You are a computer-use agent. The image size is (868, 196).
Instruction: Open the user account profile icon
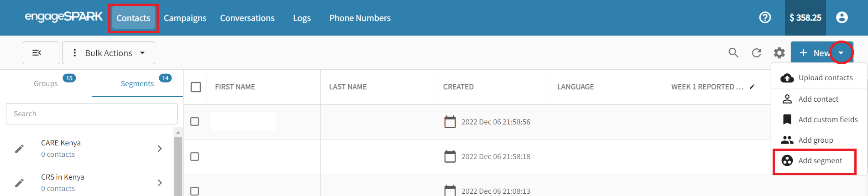pyautogui.click(x=842, y=18)
